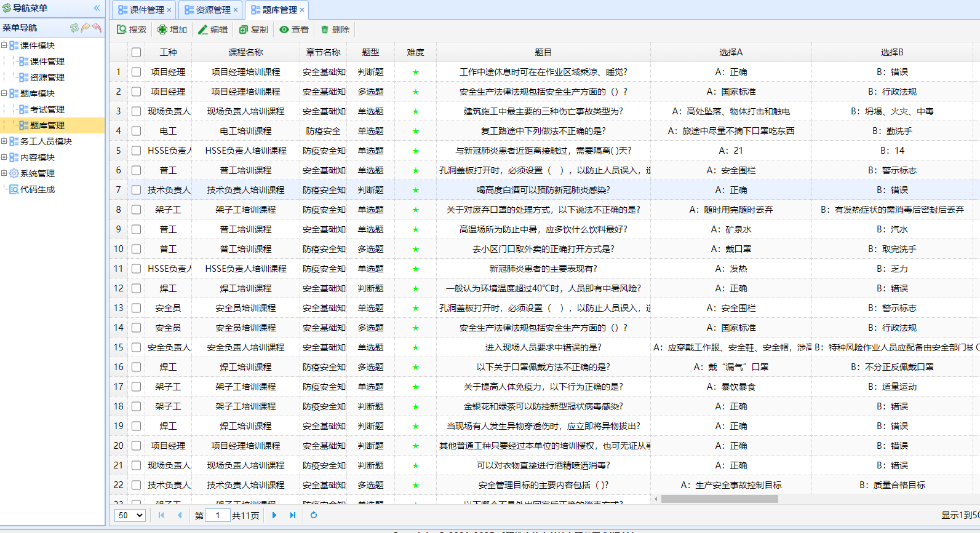Open 资源管理 in the navigation tree
Viewport: 980px width, 533px height.
pos(47,77)
